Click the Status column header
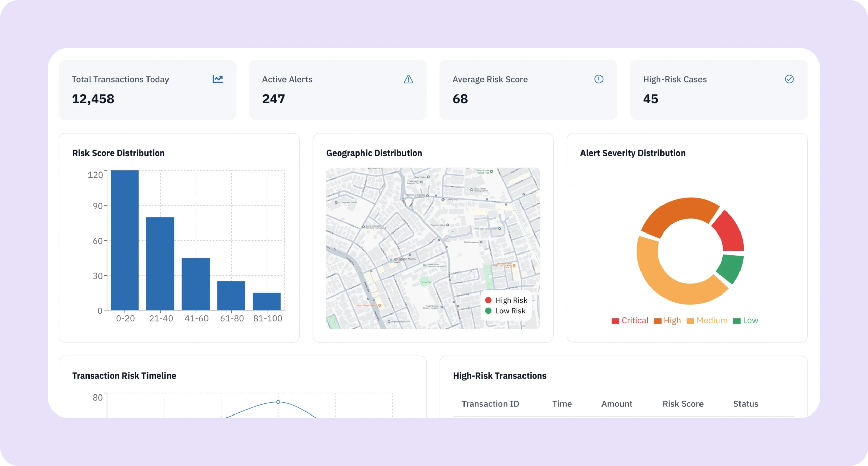This screenshot has width=868, height=466. [x=745, y=404]
